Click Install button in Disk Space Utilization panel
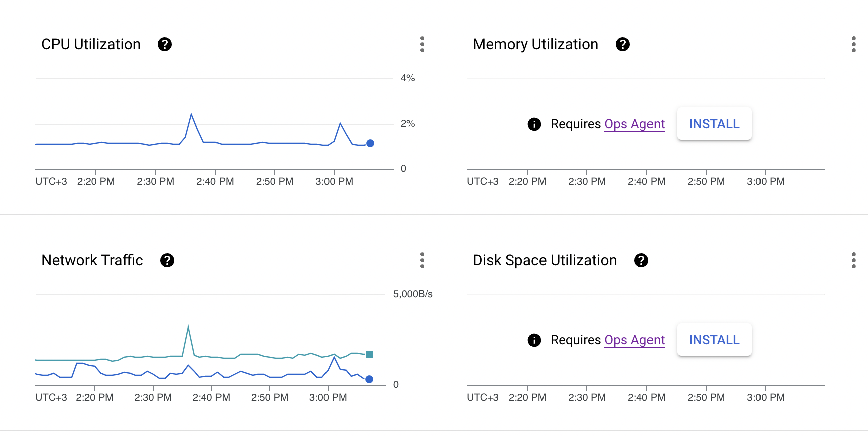 (714, 340)
